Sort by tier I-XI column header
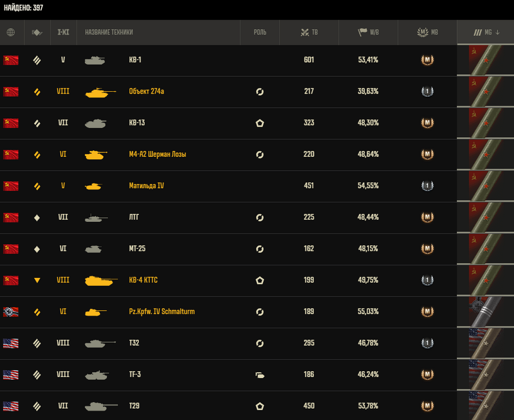 point(63,32)
